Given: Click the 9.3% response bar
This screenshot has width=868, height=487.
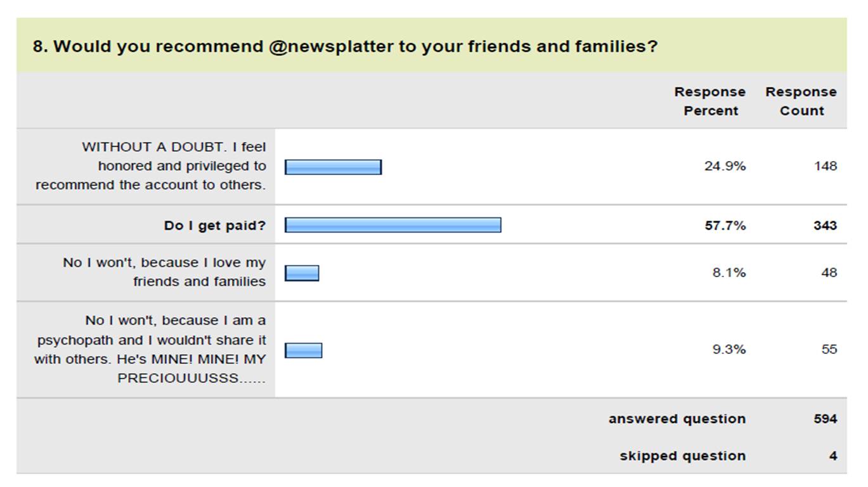Looking at the screenshot, I should pos(303,351).
